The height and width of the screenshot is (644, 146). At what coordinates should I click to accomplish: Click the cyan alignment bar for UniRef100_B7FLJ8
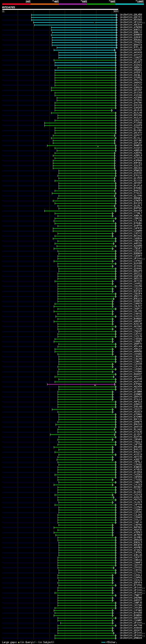point(87,48)
